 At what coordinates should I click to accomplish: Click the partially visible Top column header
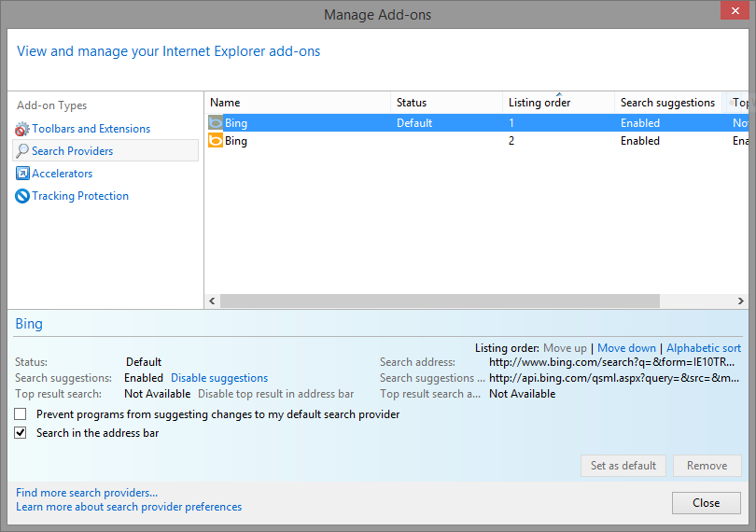[x=740, y=103]
